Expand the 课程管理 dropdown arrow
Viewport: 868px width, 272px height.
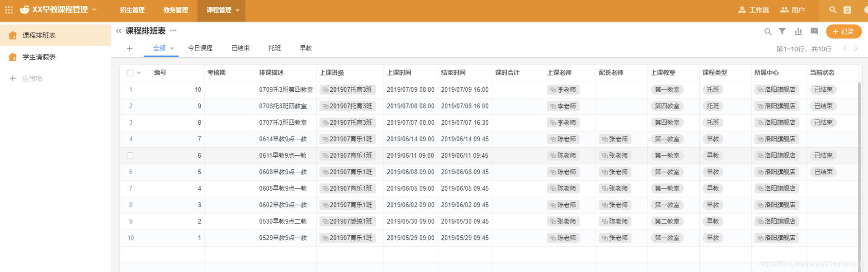[237, 10]
